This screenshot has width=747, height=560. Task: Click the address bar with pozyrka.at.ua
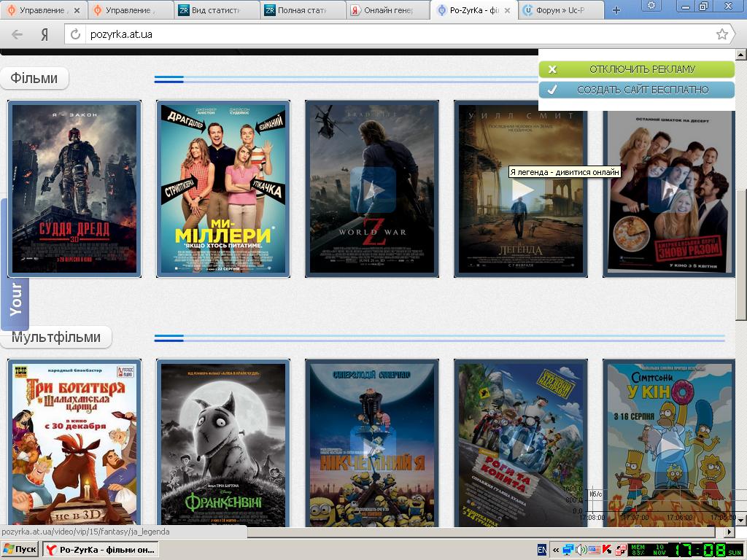(394, 34)
